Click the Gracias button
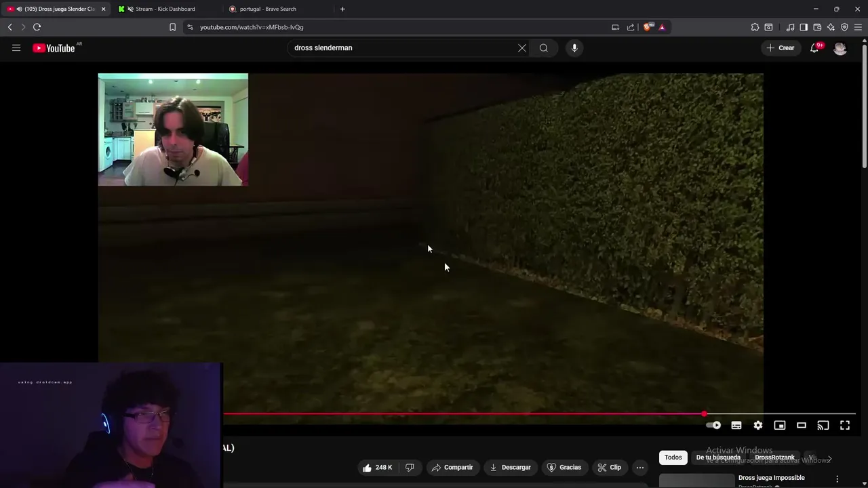 click(x=564, y=468)
